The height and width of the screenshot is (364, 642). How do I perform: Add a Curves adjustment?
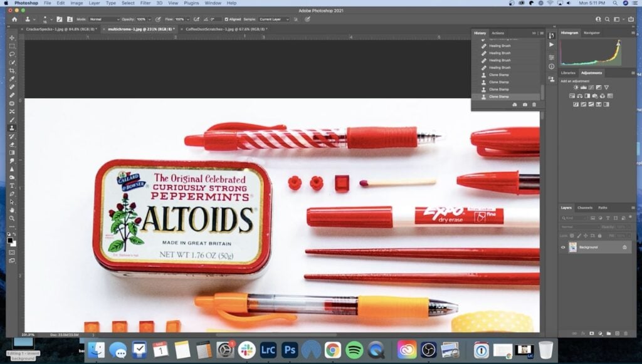pyautogui.click(x=591, y=88)
